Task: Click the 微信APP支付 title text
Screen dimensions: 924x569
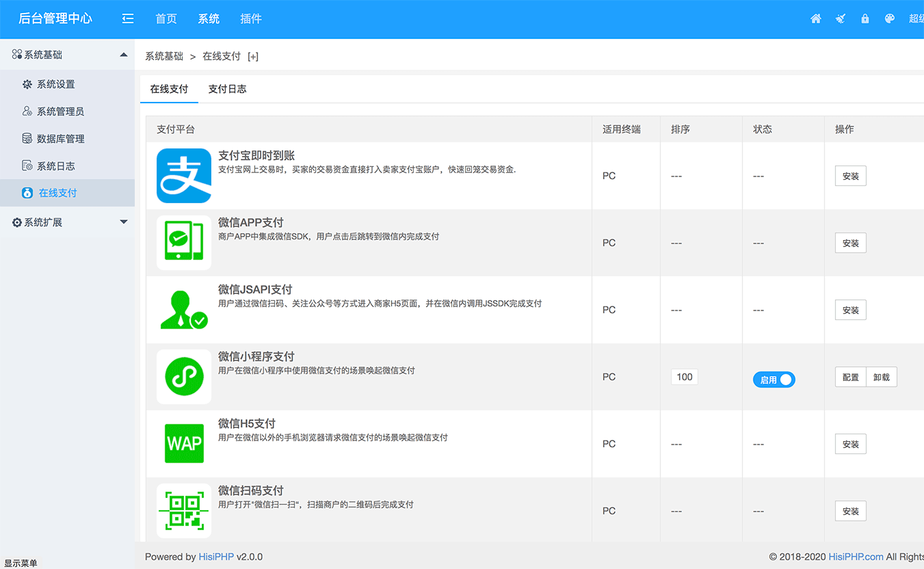Action: [251, 222]
